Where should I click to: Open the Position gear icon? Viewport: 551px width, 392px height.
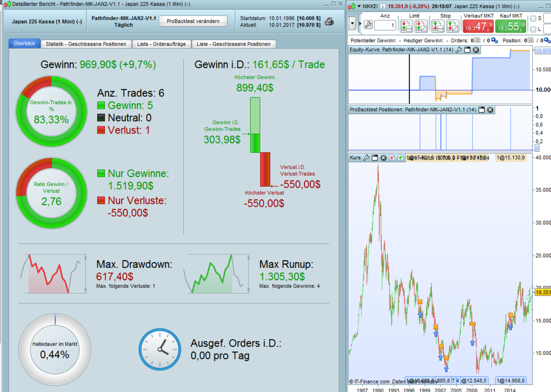click(x=547, y=40)
